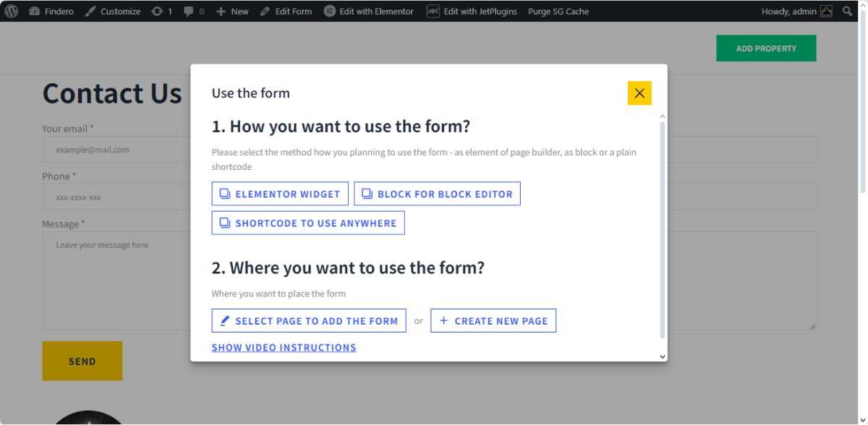868x425 pixels.
Task: Click the updates icon showing 1 update
Action: 157,11
